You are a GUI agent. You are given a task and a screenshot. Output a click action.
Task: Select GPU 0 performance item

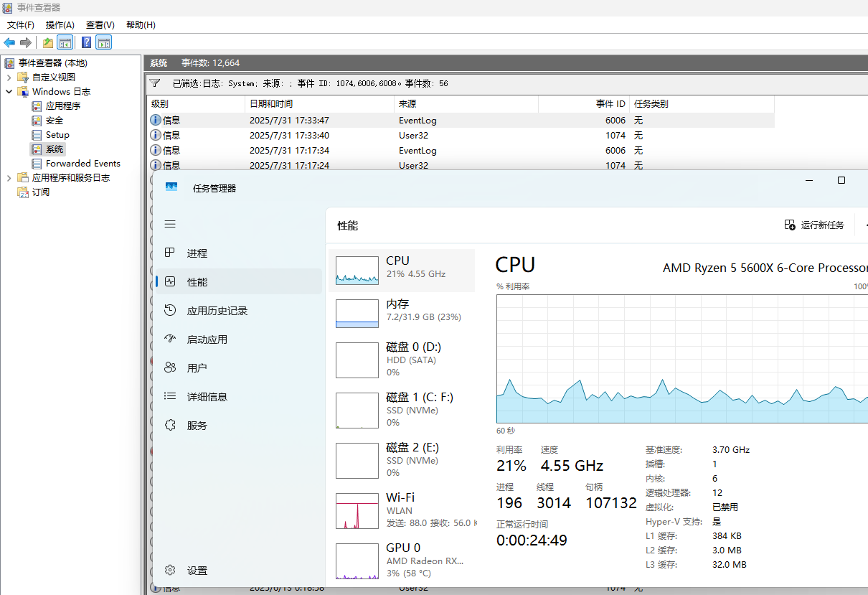click(402, 561)
